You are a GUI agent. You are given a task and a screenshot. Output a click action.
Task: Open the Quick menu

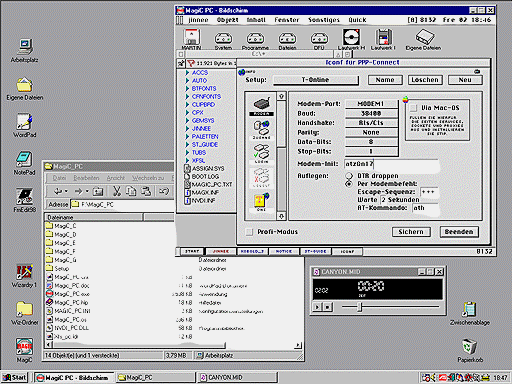click(357, 20)
